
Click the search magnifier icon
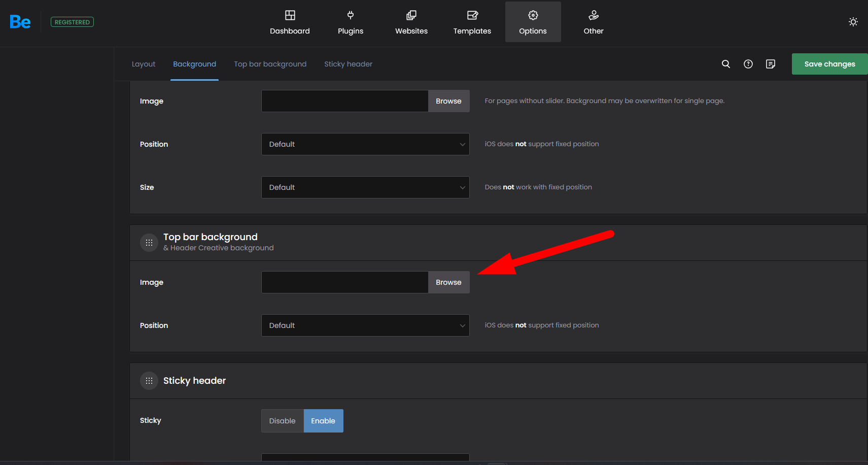point(726,64)
